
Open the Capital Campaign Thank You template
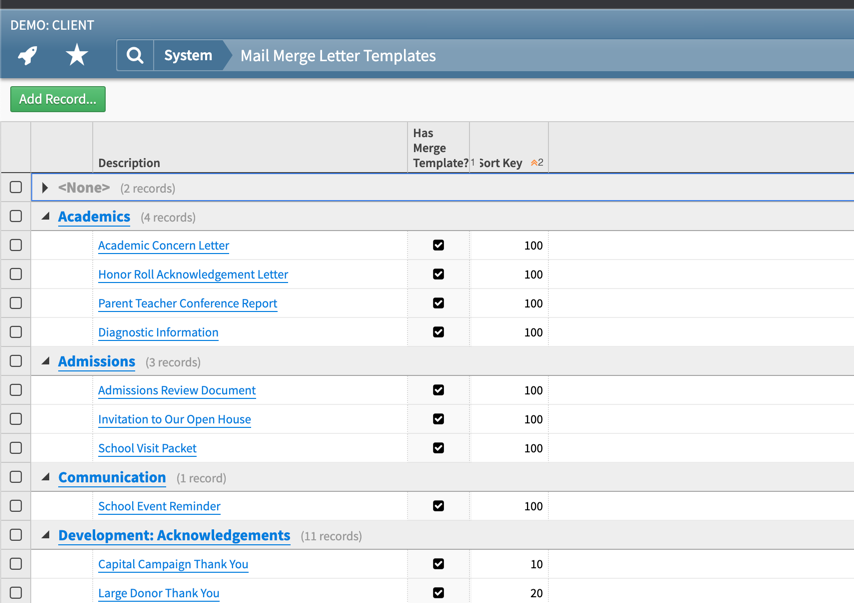pyautogui.click(x=173, y=564)
